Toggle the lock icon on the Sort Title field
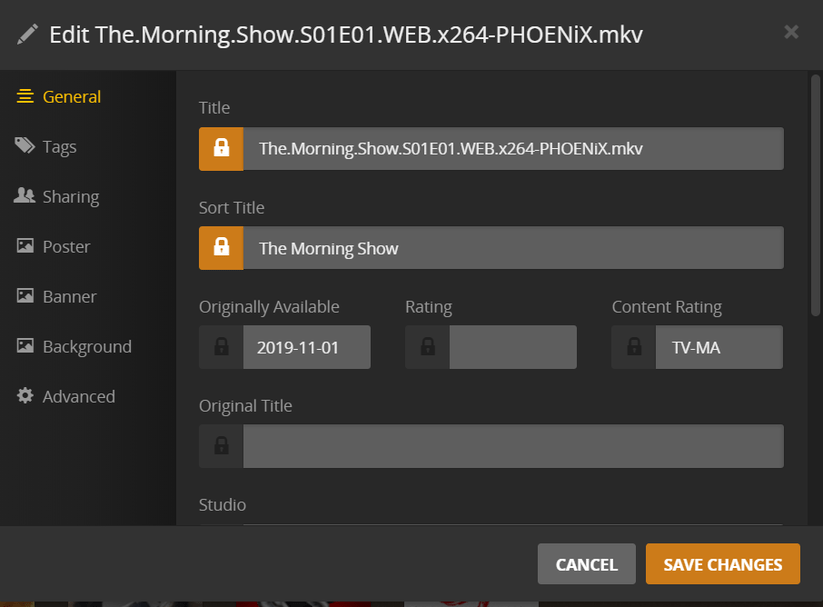Viewport: 823px width, 607px height. (221, 248)
